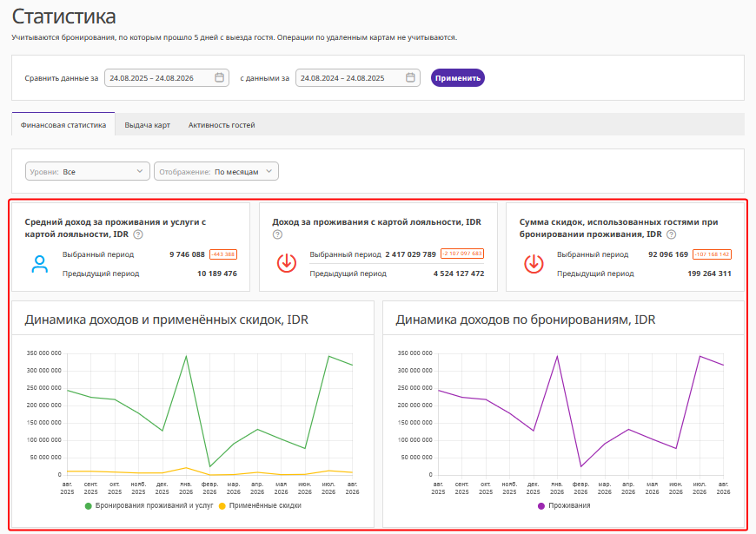This screenshot has height=534, width=756.
Task: Click the 'Применить' button
Action: pyautogui.click(x=458, y=78)
